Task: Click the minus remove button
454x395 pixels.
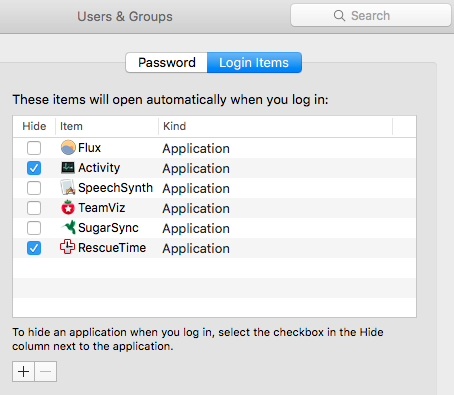Action: [x=46, y=371]
